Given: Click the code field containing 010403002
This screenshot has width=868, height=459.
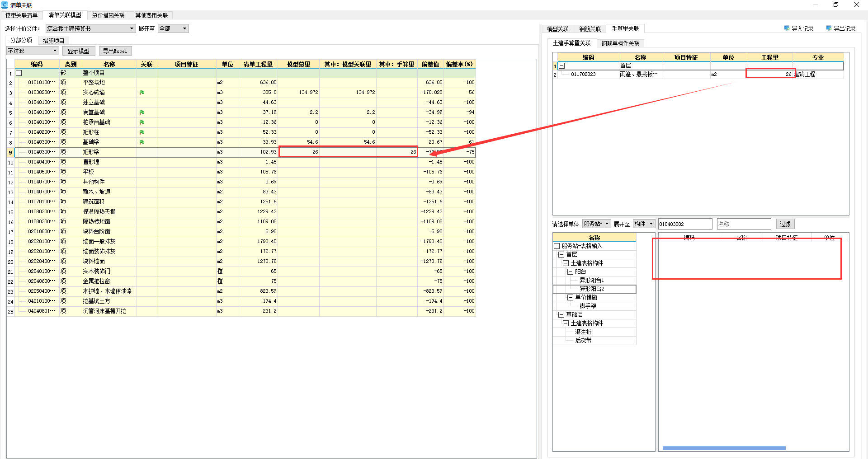Looking at the screenshot, I should [685, 224].
